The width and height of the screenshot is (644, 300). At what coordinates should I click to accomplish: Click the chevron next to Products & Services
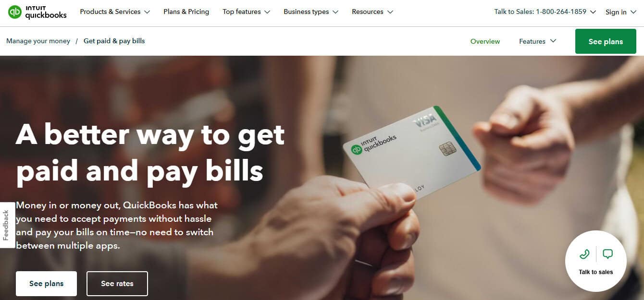click(x=147, y=12)
